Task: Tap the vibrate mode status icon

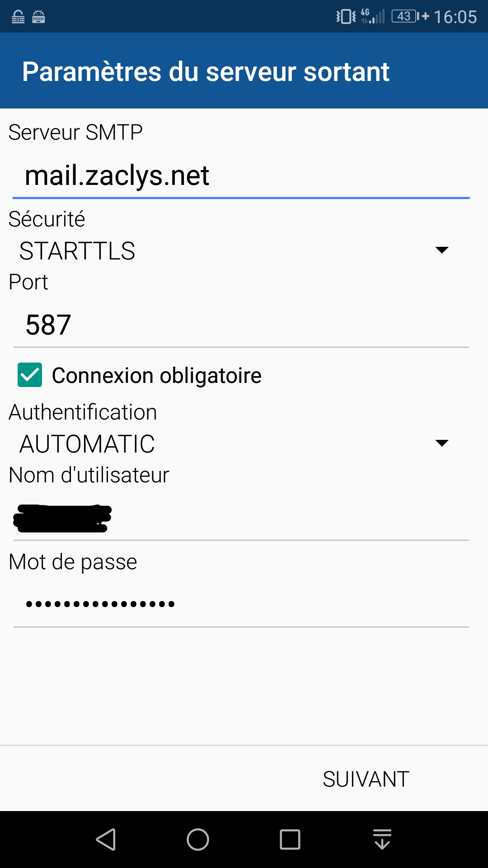Action: click(346, 17)
